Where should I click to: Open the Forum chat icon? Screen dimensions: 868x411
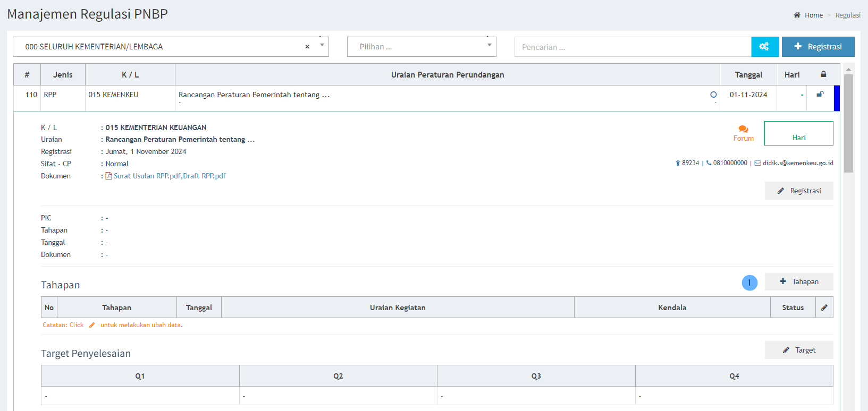point(743,129)
